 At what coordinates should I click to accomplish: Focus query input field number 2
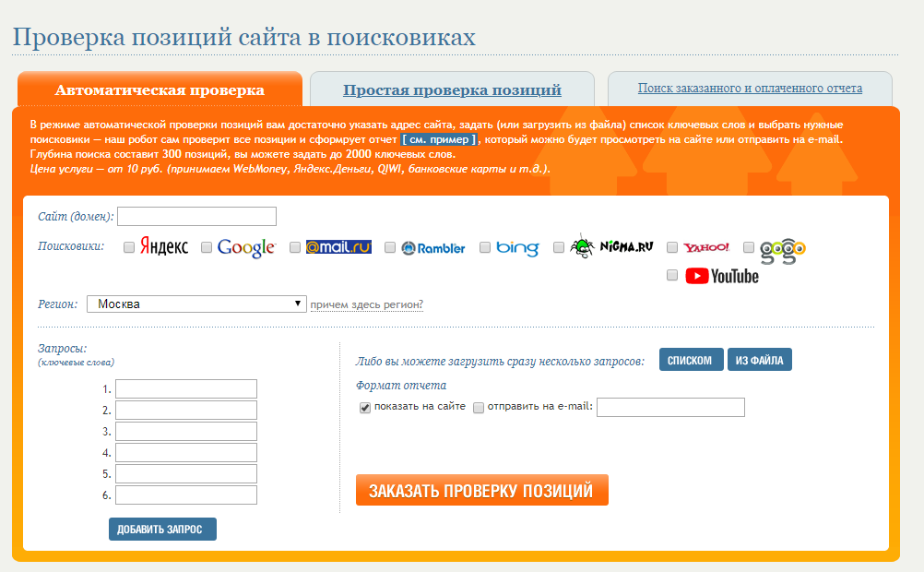(186, 411)
